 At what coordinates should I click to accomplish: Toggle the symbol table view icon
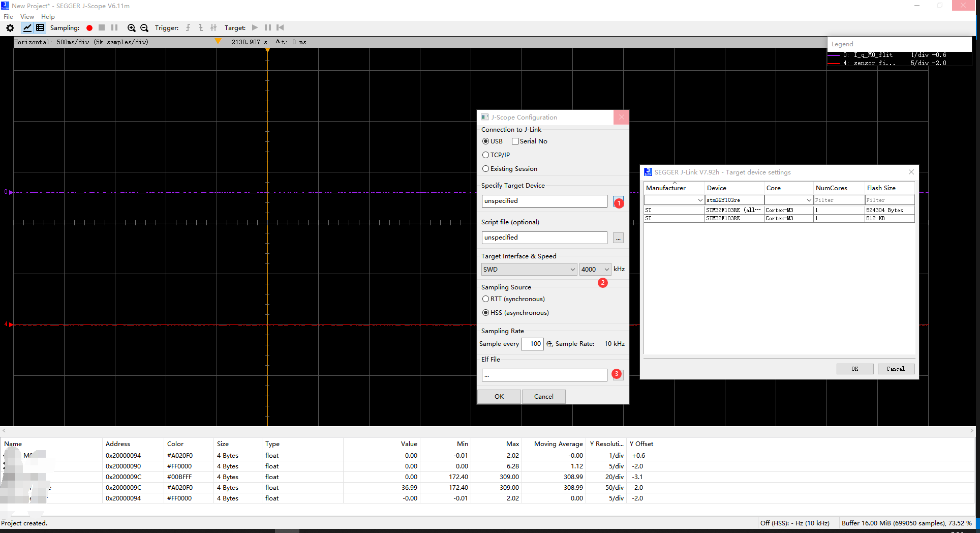pyautogui.click(x=40, y=28)
